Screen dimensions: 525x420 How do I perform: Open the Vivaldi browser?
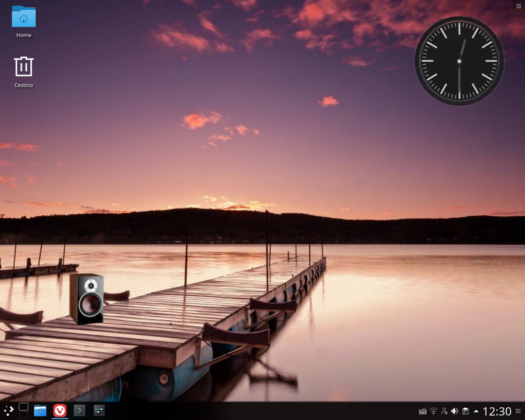point(60,411)
